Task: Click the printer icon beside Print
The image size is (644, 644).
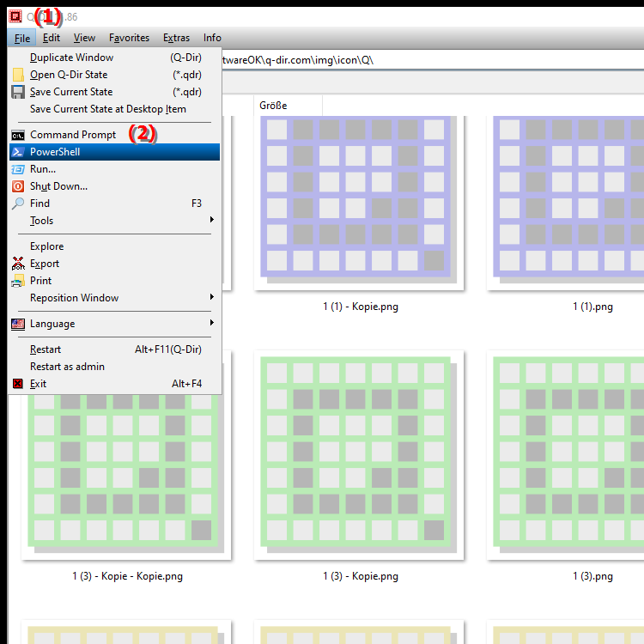Action: point(18,281)
